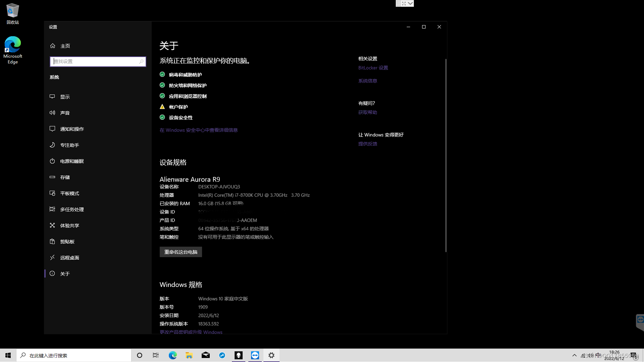Select the Intel Core i7-8700K processor text
Viewport: 644px width, 362px height.
tap(254, 195)
